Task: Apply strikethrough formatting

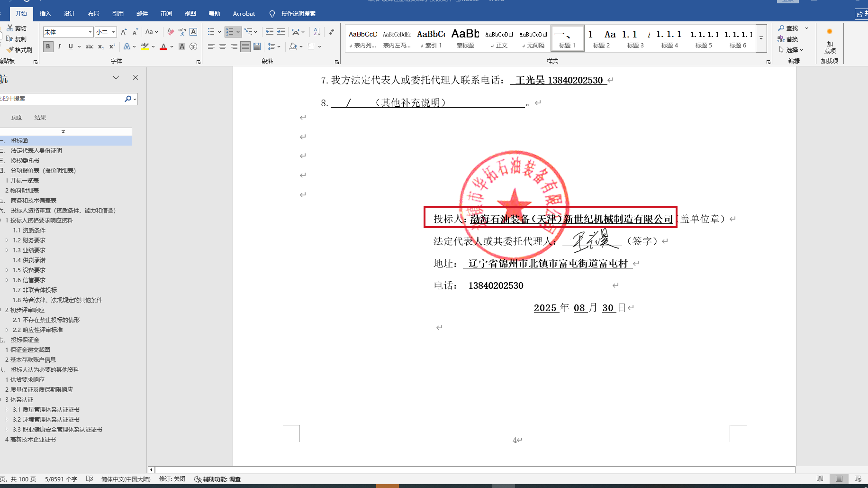Action: pyautogui.click(x=90, y=46)
